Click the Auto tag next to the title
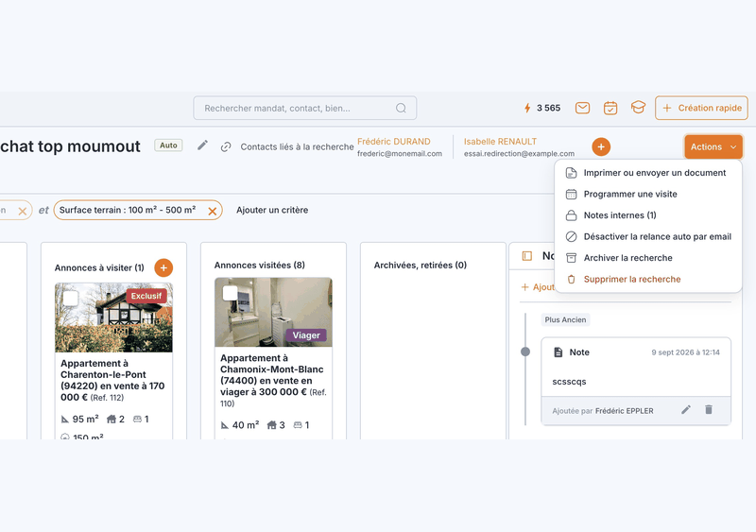The image size is (756, 532). [168, 146]
